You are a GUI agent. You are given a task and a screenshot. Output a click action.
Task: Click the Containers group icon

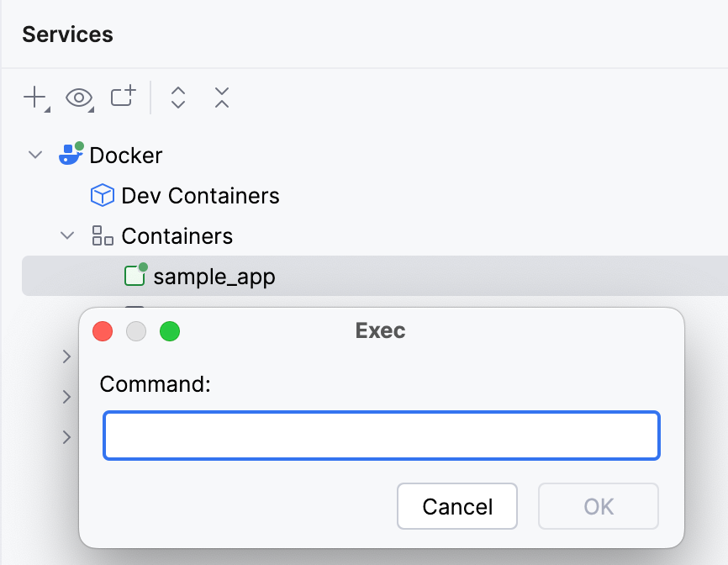(102, 235)
